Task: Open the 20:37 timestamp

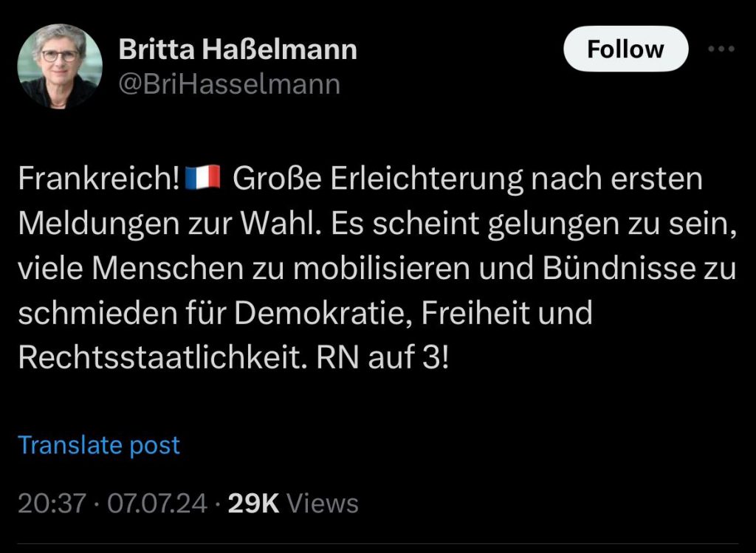Action: point(50,504)
